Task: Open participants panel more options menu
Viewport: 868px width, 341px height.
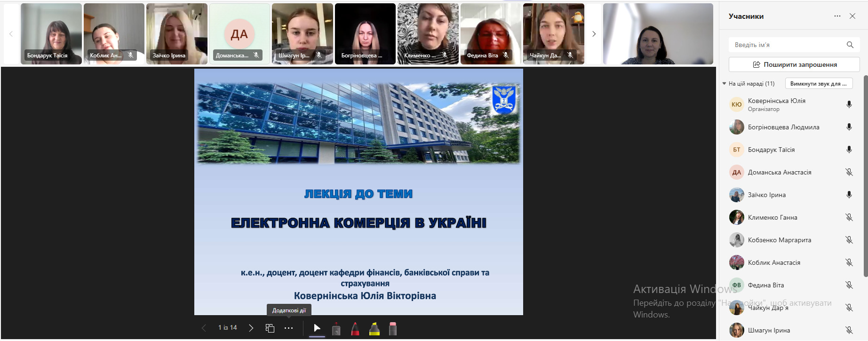Action: pyautogui.click(x=837, y=16)
